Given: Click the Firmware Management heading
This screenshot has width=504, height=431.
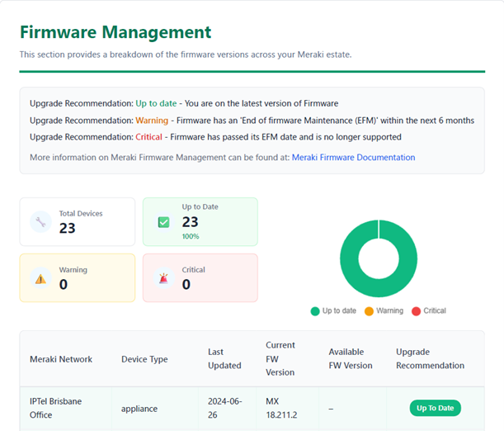Looking at the screenshot, I should click(115, 32).
